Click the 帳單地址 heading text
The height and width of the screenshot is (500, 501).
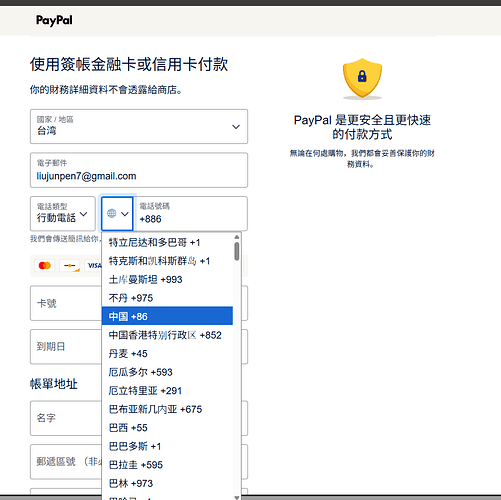tap(54, 384)
